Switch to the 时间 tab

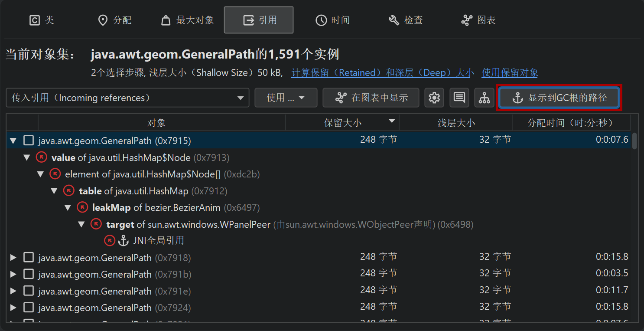332,20
